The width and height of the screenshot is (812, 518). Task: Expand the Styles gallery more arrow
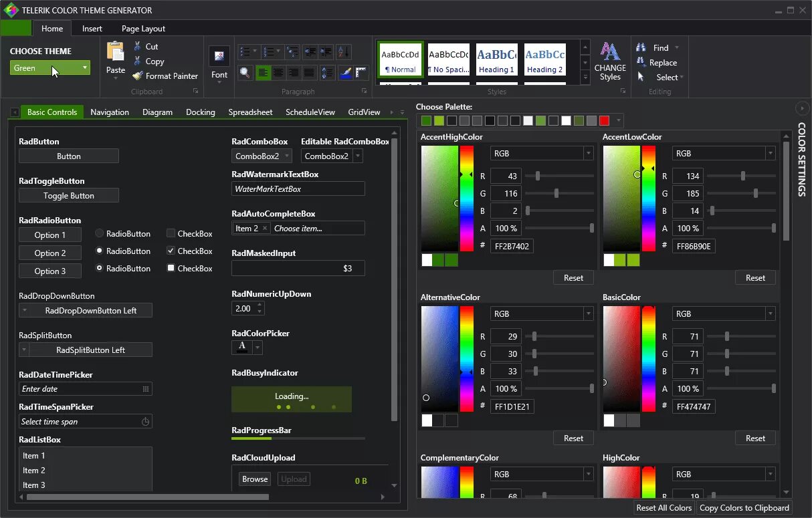point(585,77)
